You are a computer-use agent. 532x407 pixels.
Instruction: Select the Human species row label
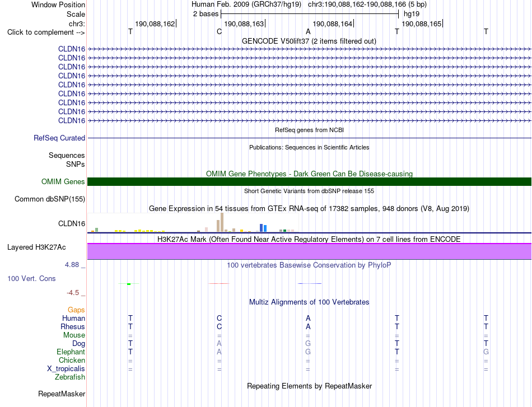click(73, 318)
